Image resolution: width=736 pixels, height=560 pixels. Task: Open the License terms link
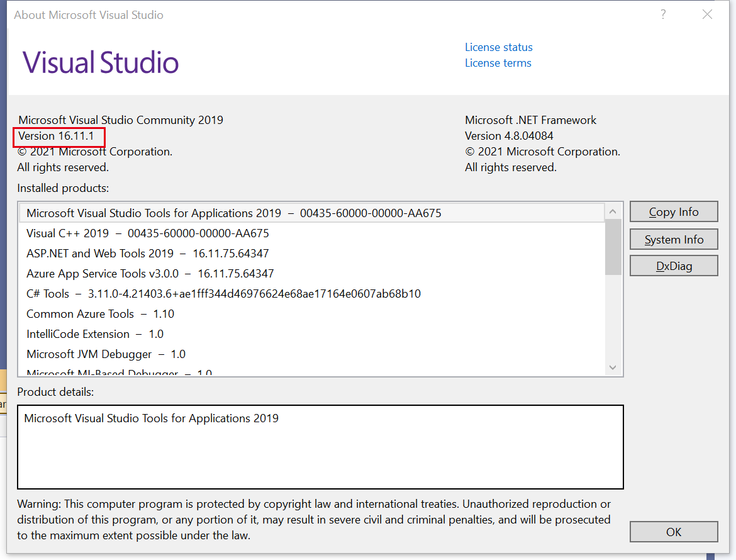pyautogui.click(x=498, y=63)
